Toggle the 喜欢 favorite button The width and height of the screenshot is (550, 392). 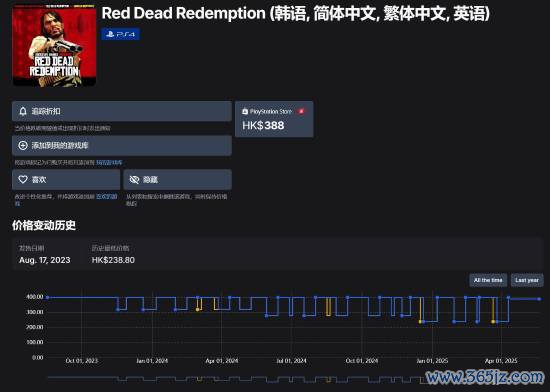coord(66,180)
